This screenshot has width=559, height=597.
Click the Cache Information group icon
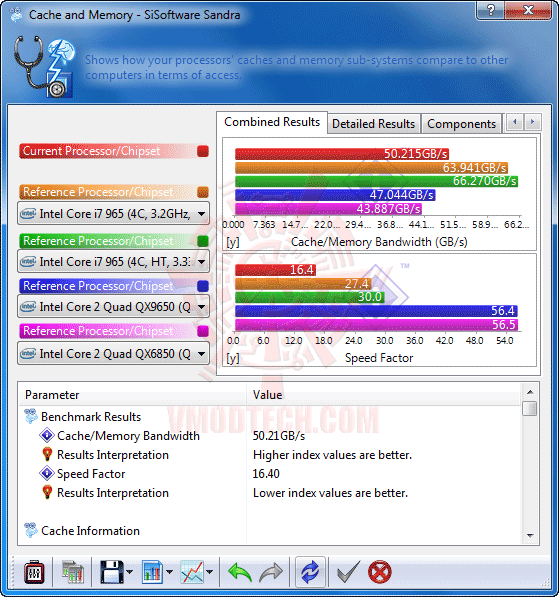click(31, 530)
